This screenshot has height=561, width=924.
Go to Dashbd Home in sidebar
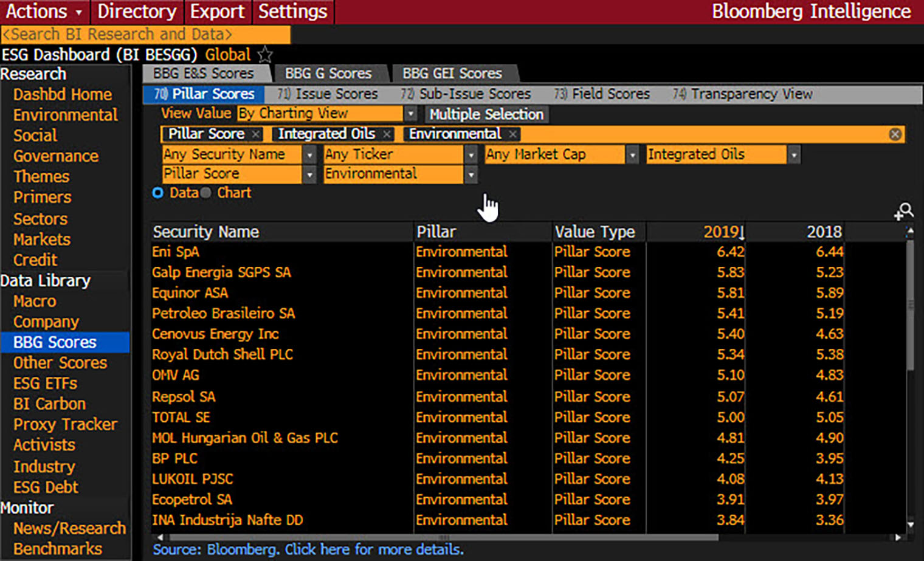[x=63, y=95]
